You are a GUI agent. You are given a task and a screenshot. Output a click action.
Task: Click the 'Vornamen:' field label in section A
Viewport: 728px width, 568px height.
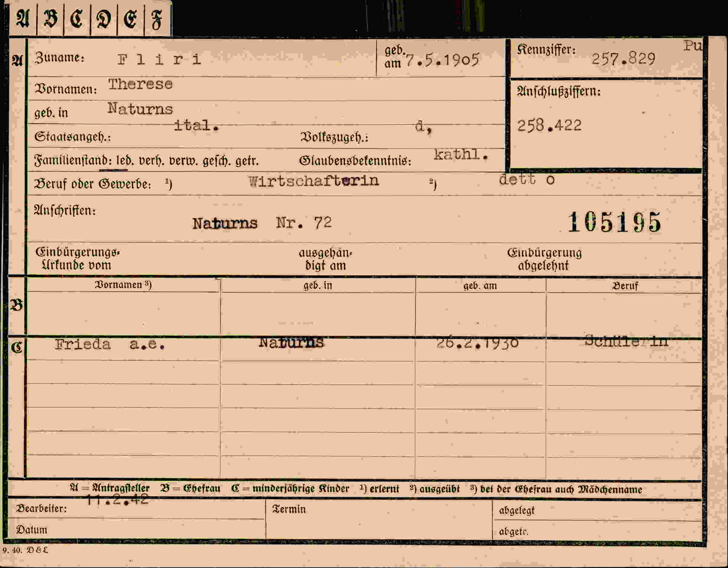[66, 89]
